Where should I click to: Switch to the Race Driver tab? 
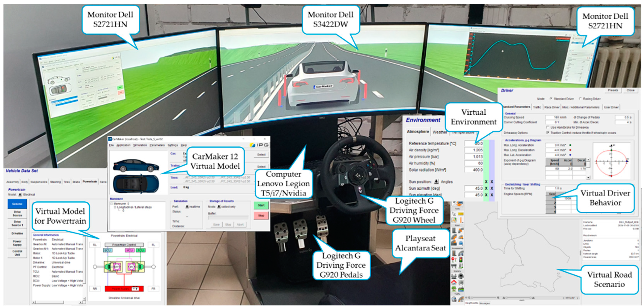click(552, 107)
